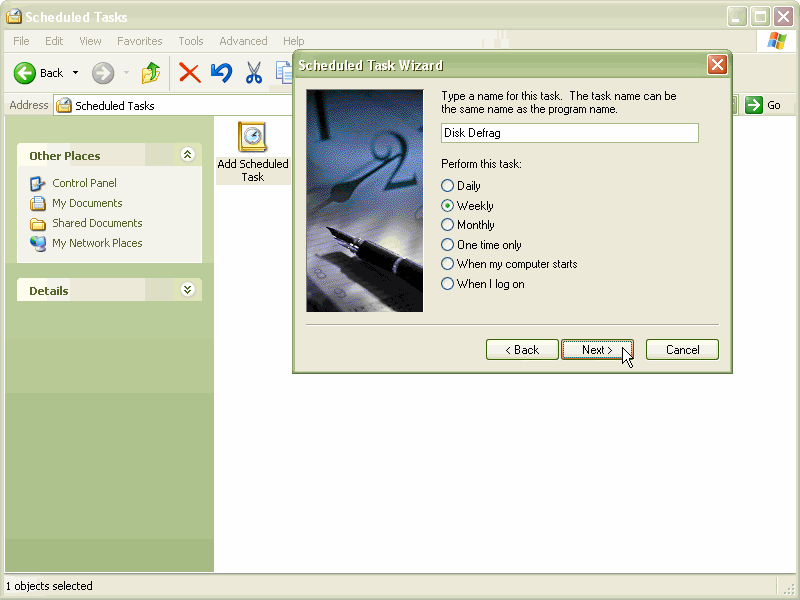
Task: Close the Scheduled Task Wizard dialog
Action: (717, 65)
